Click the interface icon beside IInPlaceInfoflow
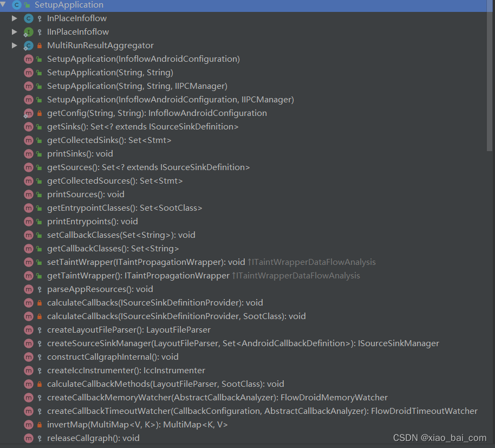Viewport: 495px width, 448px height. [x=28, y=31]
